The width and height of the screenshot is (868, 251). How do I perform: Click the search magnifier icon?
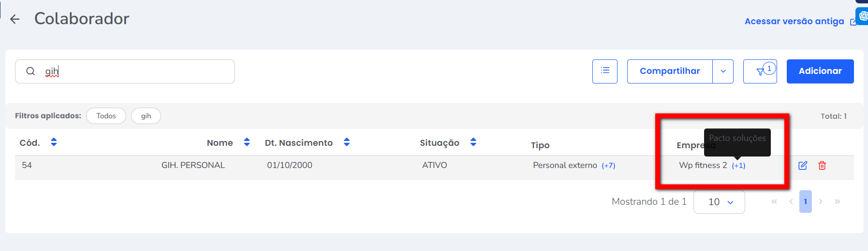pos(30,71)
